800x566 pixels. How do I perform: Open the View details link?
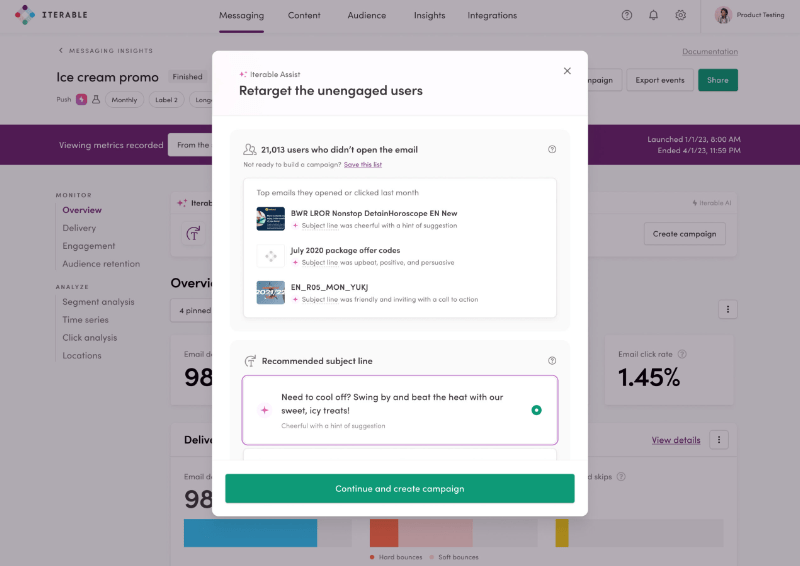[676, 440]
